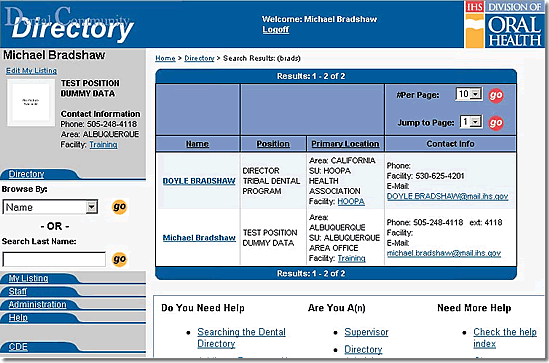This screenshot has height=363, width=549.
Task: Click the red go button beside Jump to Page
Action: point(496,123)
